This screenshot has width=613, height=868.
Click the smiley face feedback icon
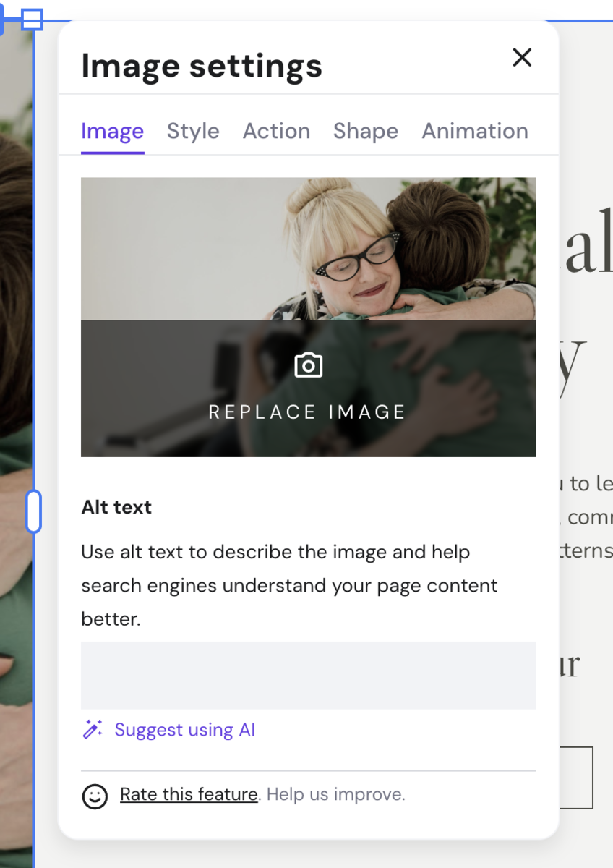coord(95,796)
